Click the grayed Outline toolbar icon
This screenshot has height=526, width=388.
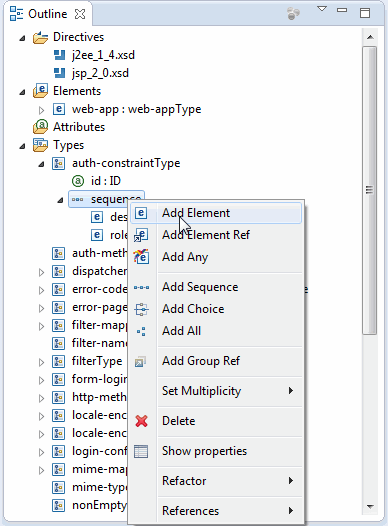pyautogui.click(x=293, y=14)
